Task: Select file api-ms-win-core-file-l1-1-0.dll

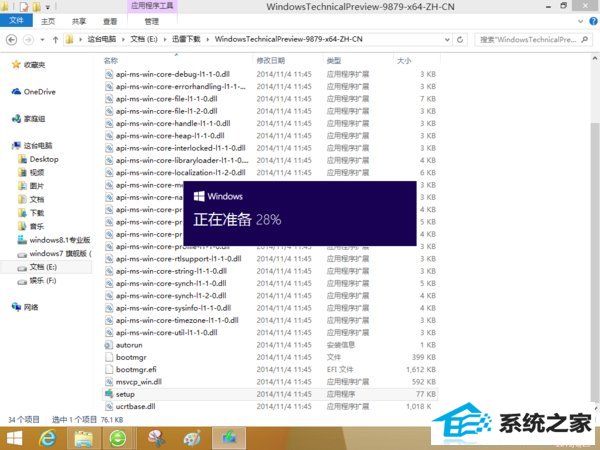Action: (166, 99)
